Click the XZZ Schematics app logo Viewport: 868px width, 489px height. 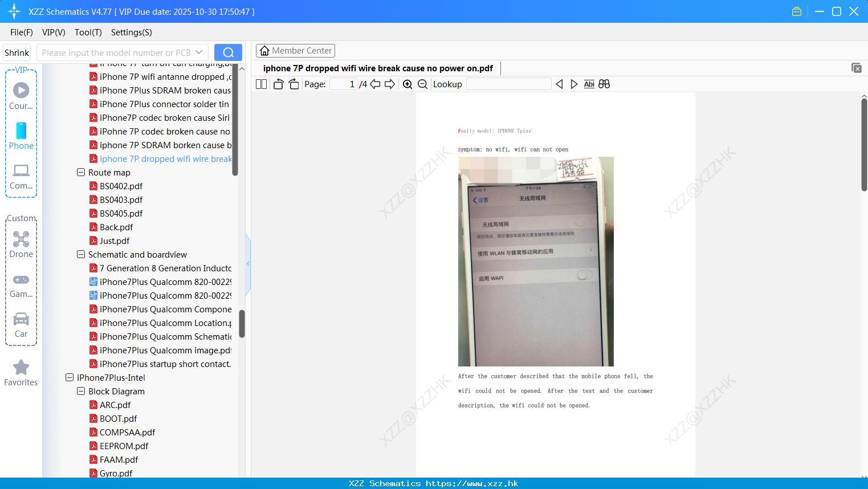tap(14, 11)
